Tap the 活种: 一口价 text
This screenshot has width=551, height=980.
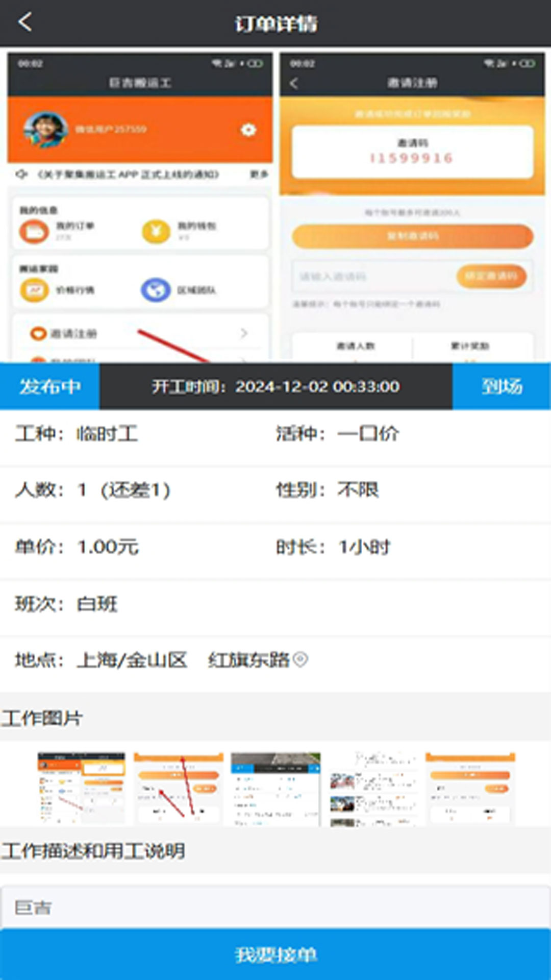tap(337, 434)
